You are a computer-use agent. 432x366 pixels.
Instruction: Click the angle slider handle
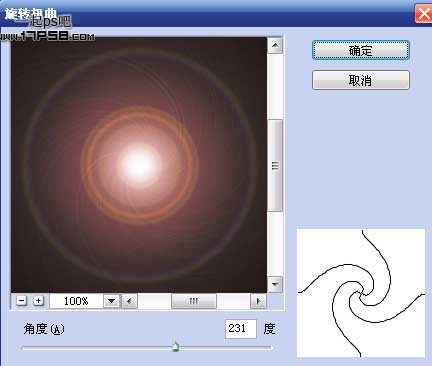176,347
